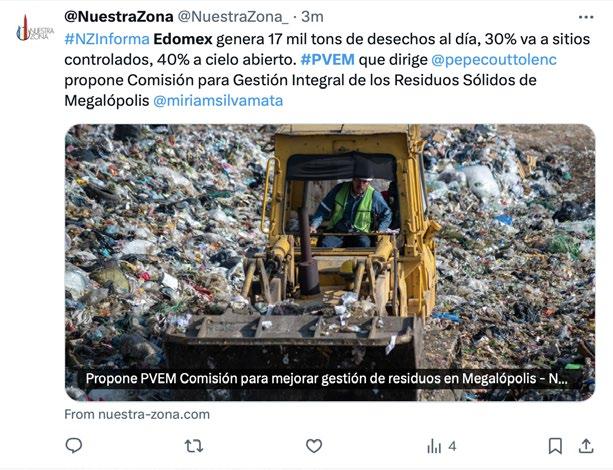Visit @pepecouttolenc mention
The height and width of the screenshot is (470, 613).
(494, 59)
